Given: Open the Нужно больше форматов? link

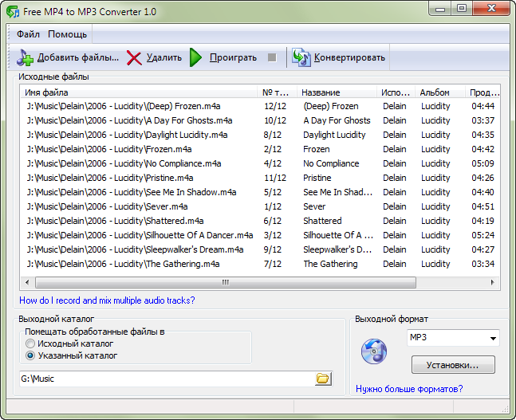Looking at the screenshot, I should coord(409,389).
